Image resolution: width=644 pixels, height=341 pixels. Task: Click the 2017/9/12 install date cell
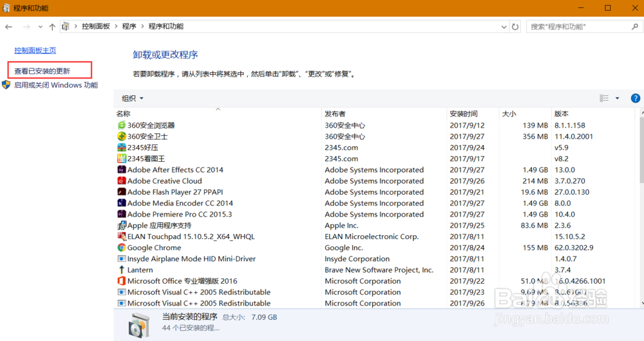(x=467, y=125)
